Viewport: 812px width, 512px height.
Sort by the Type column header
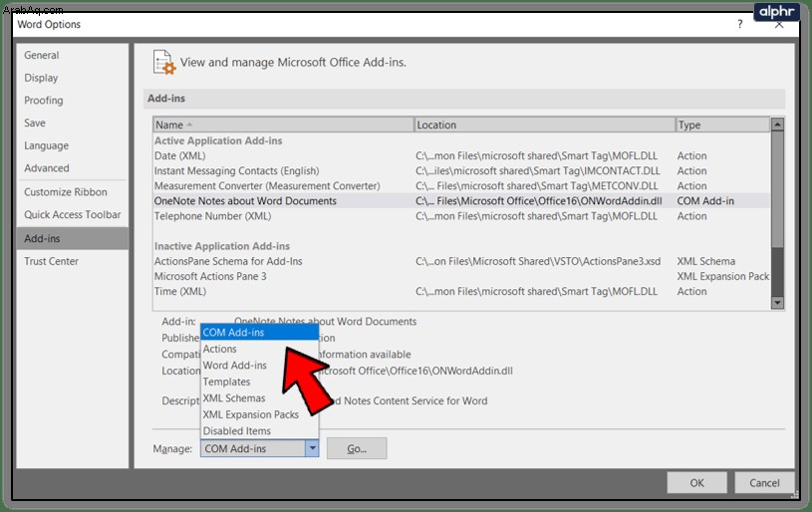(x=722, y=125)
